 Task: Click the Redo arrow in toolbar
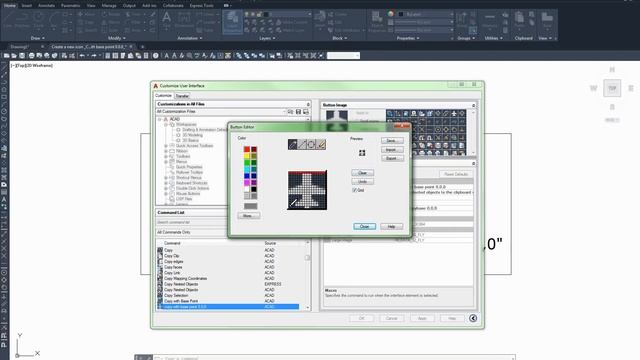click(x=93, y=56)
